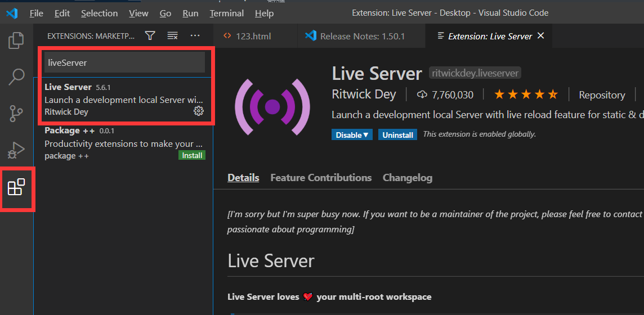Click the VS Code logo icon
The width and height of the screenshot is (644, 315).
(x=11, y=13)
